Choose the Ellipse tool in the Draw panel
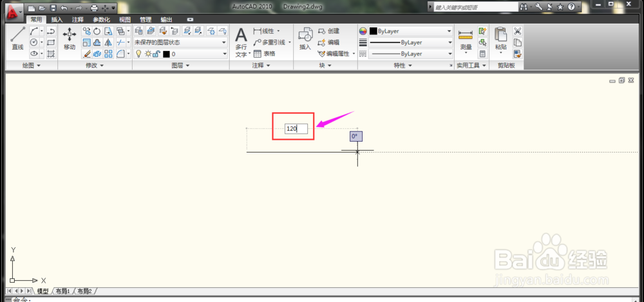The height and width of the screenshot is (302, 644). [34, 53]
